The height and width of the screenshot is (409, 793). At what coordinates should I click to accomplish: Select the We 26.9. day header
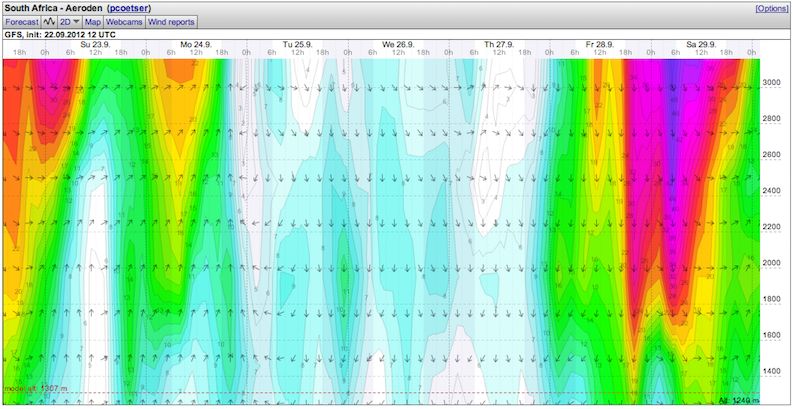click(x=398, y=44)
